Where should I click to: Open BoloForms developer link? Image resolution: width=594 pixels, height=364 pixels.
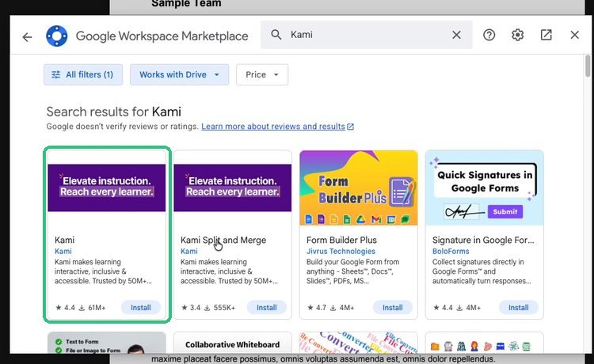click(451, 252)
